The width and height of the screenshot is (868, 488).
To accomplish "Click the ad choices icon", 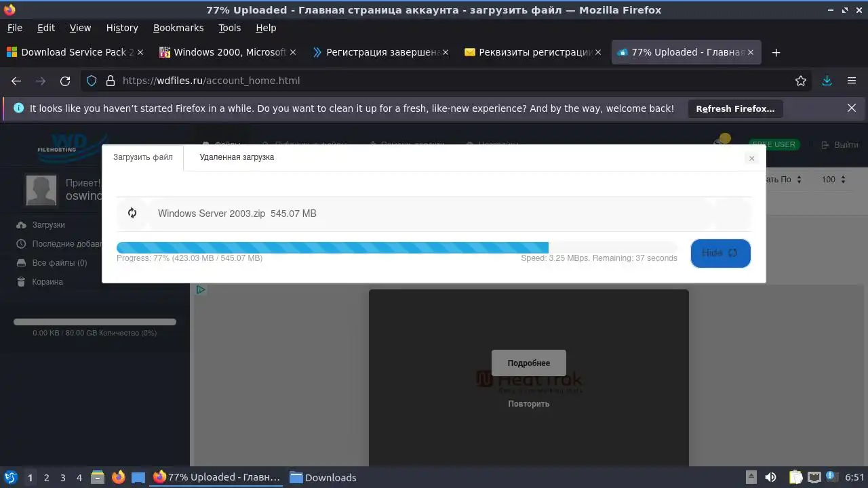I will pyautogui.click(x=201, y=290).
